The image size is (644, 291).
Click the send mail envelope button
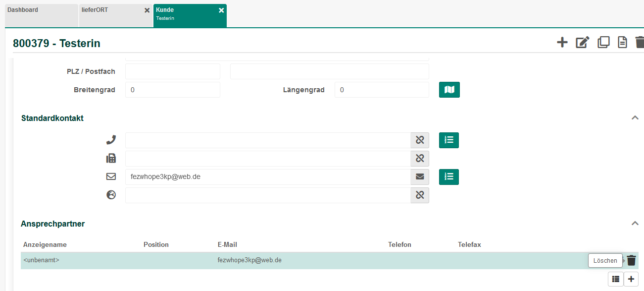coord(420,177)
